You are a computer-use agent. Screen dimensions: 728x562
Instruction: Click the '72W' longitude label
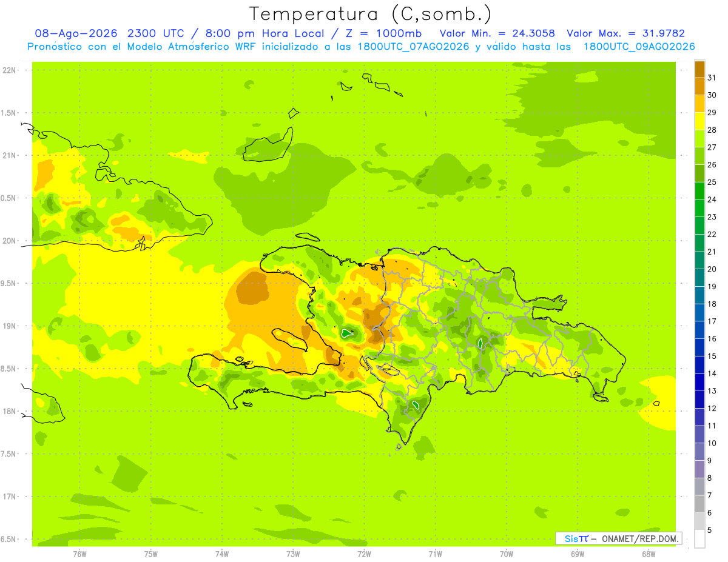(364, 554)
